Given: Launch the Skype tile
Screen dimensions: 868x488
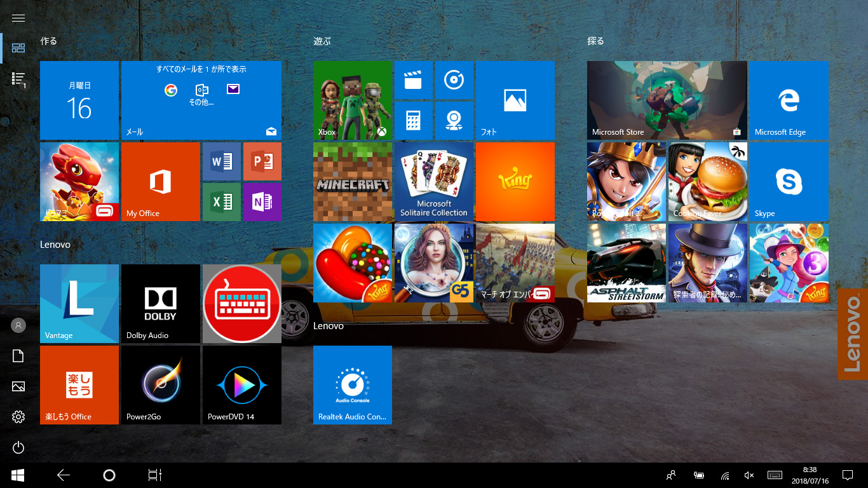Looking at the screenshot, I should 789,182.
